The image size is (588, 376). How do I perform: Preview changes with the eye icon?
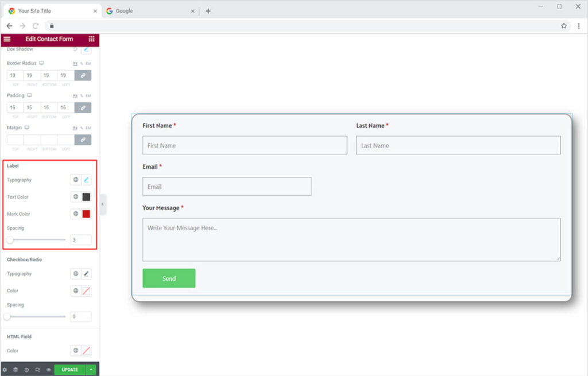[48, 370]
